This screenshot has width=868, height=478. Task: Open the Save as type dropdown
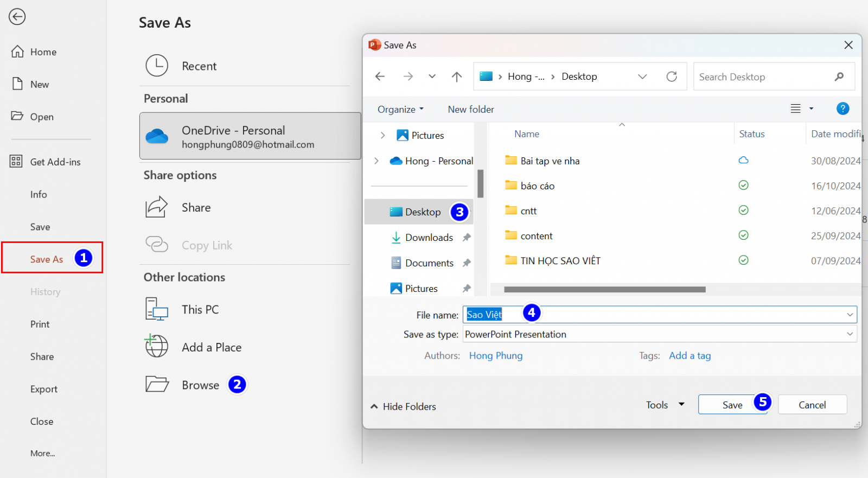pos(850,334)
